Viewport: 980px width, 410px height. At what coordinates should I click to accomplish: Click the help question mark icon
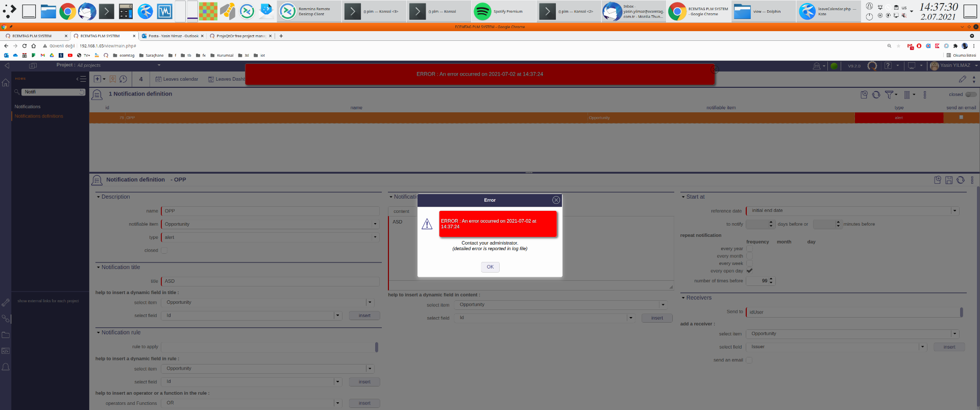tap(888, 66)
